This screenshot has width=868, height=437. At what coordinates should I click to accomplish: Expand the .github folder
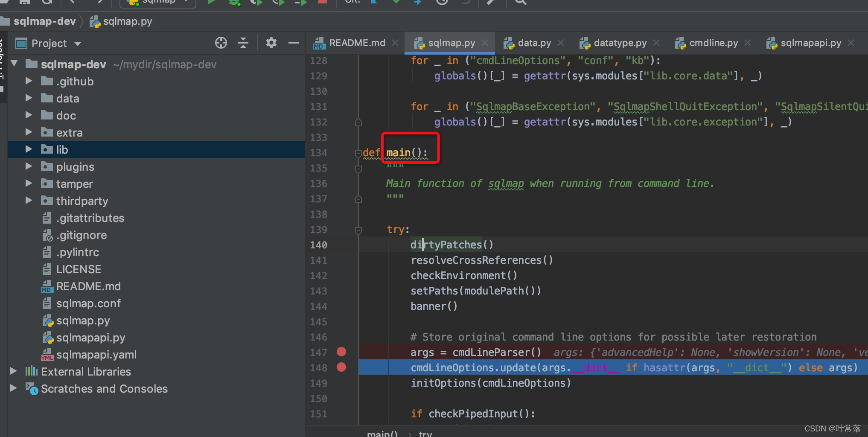click(29, 81)
